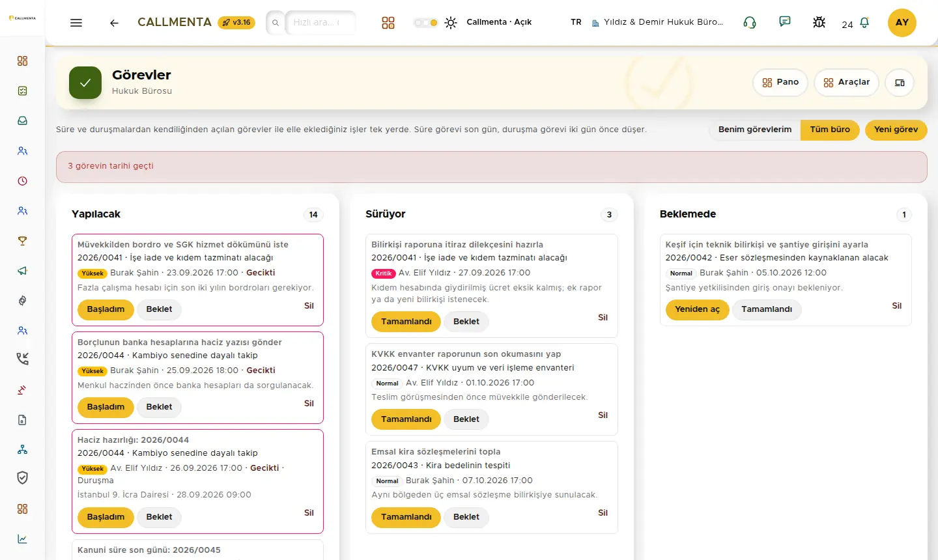The width and height of the screenshot is (938, 560).
Task: Open the Araçlar tools menu
Action: 847,83
